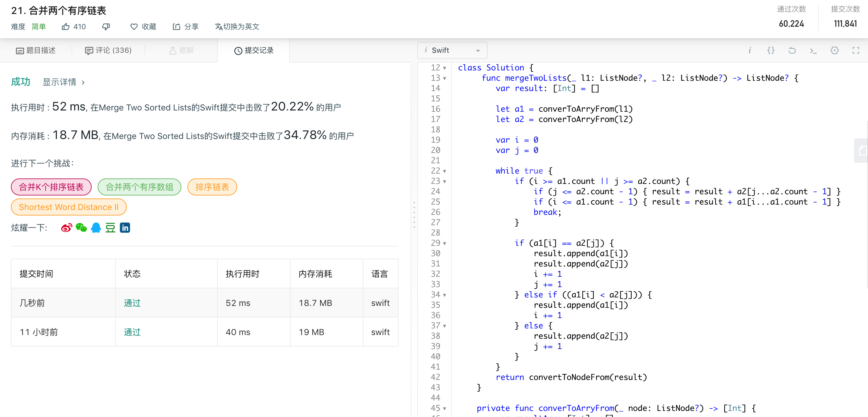Open the 通过 link in 52 ms row
The width and height of the screenshot is (868, 417).
(132, 303)
